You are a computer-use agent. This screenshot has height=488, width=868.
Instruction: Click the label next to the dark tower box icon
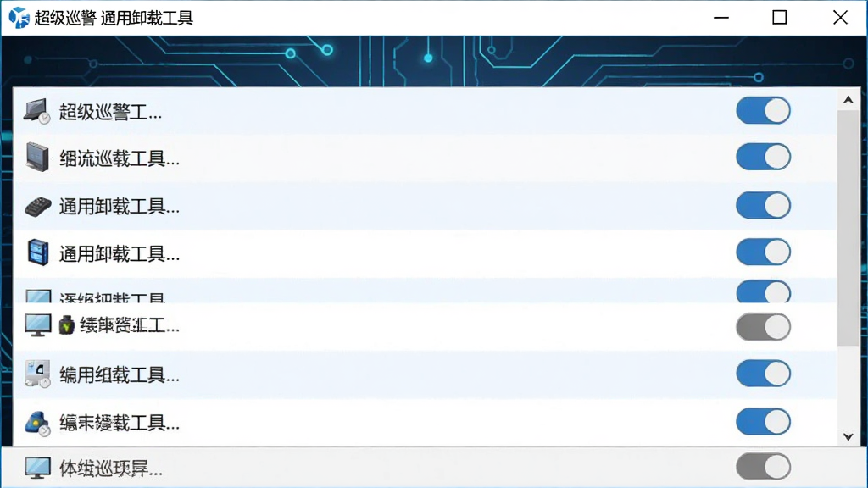(x=120, y=159)
